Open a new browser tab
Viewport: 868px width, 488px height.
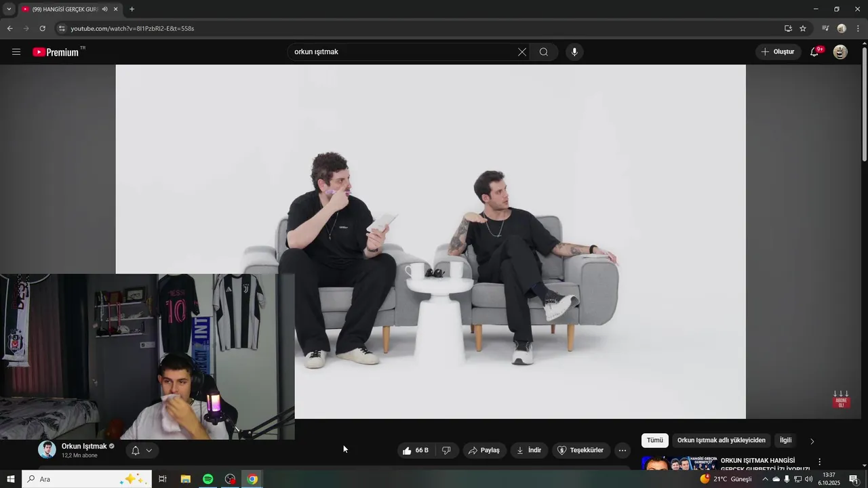132,9
